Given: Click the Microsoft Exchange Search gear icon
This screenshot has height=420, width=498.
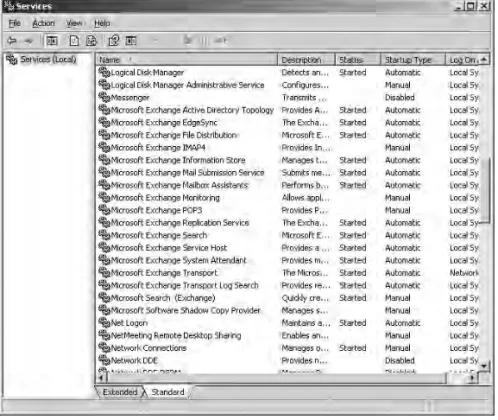Looking at the screenshot, I should (x=104, y=235).
